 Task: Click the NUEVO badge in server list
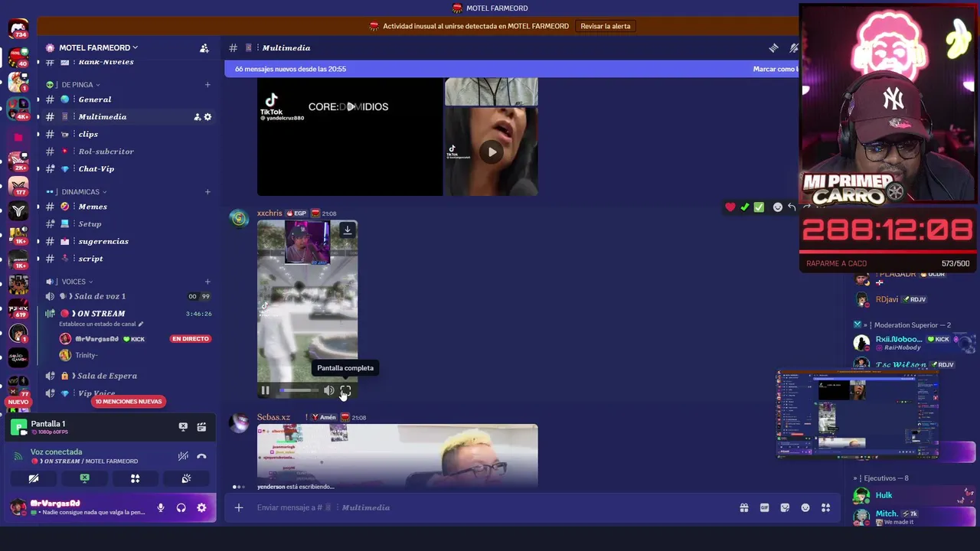click(x=18, y=402)
